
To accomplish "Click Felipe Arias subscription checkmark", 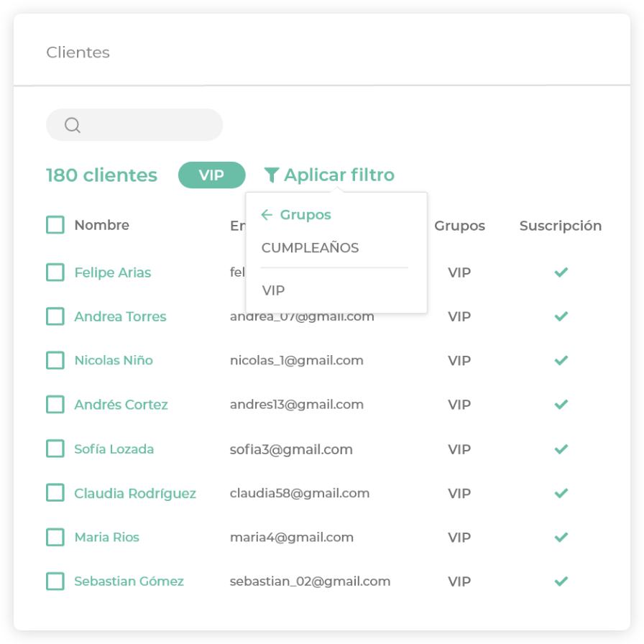I will [x=561, y=272].
